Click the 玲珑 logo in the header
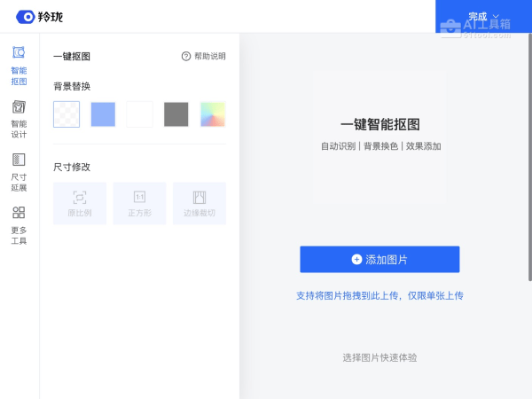The image size is (532, 399). click(39, 16)
